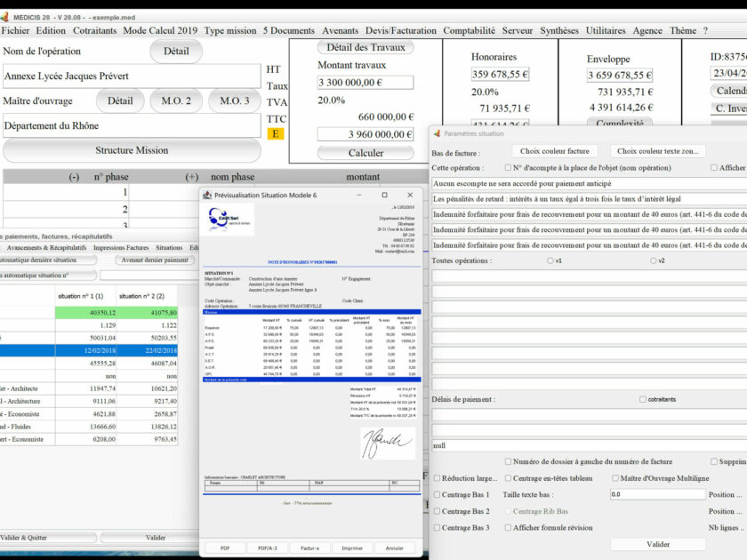Image resolution: width=747 pixels, height=560 pixels.
Task: Export the preview with the PDF/A-3 button
Action: pyautogui.click(x=268, y=548)
